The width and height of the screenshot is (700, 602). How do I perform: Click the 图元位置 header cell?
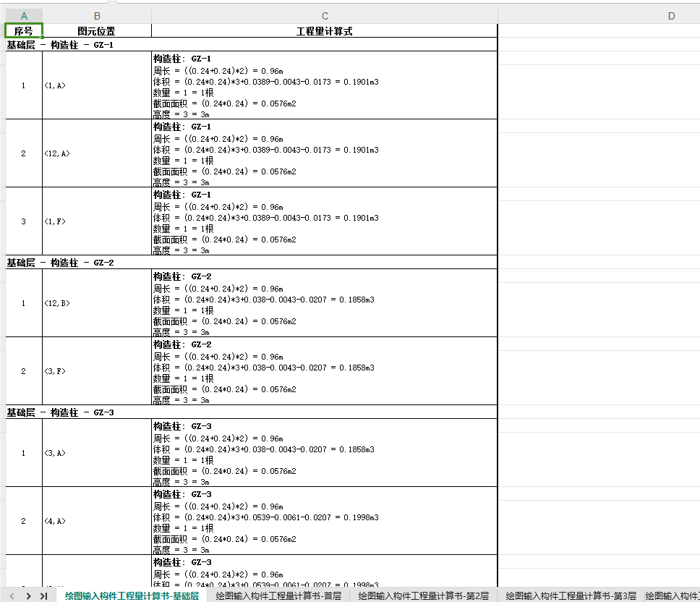(x=97, y=31)
